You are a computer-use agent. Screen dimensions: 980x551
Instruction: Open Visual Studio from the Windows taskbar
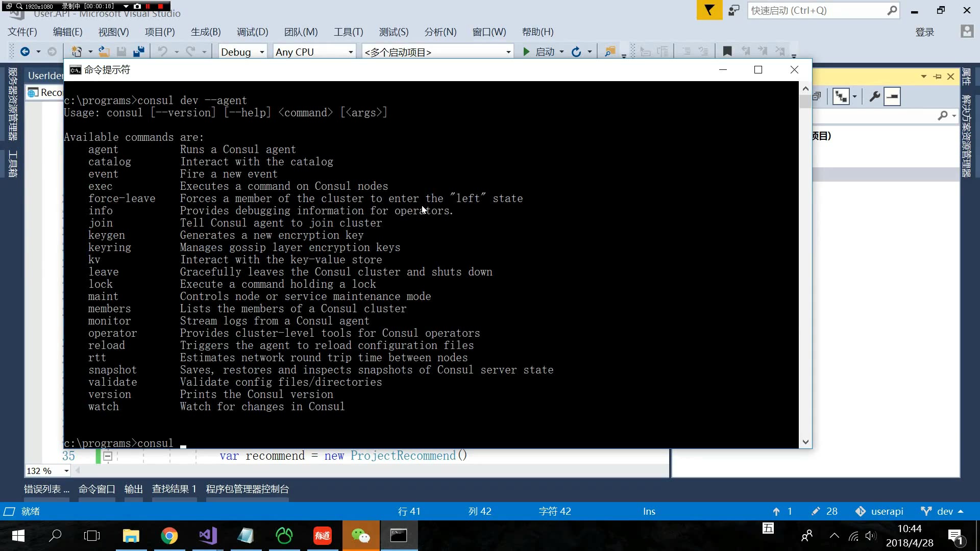[x=208, y=536]
